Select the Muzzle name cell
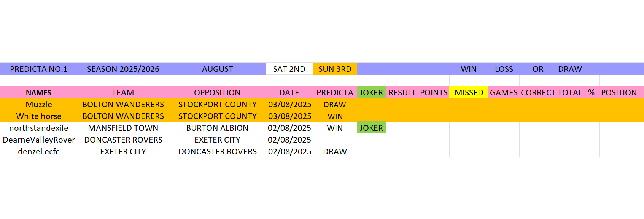Image resolution: width=644 pixels, height=219 pixels. [x=39, y=104]
